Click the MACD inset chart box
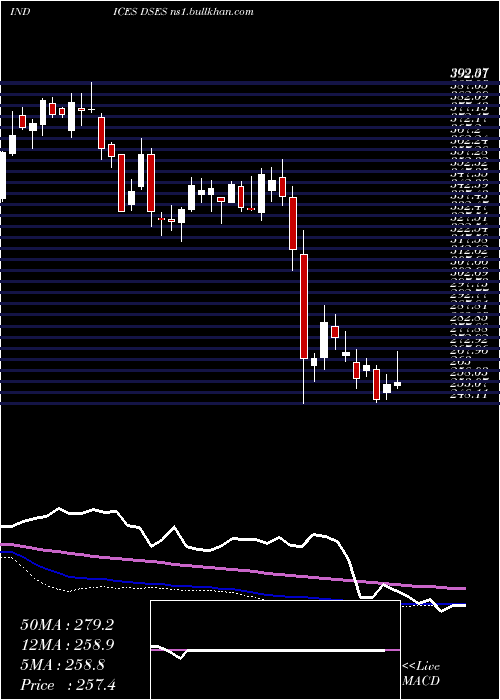Viewport: 500px width, 700px height. [275, 650]
